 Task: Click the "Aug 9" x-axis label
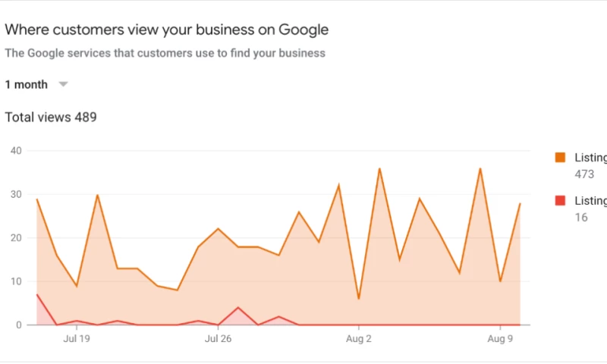(x=500, y=338)
